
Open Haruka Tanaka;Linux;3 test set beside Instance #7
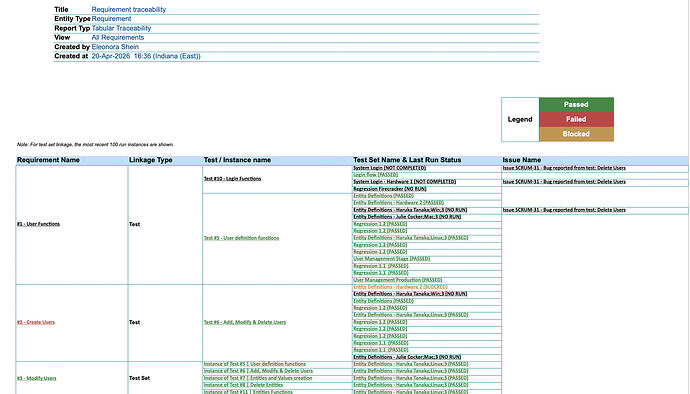tap(411, 378)
